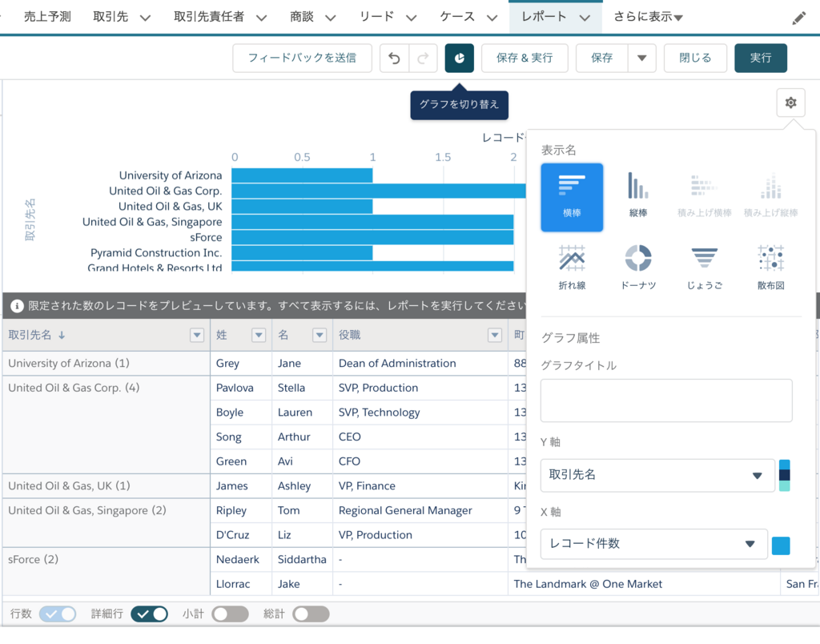Viewport: 820px width, 644px height.
Task: Click the info icon in preview banner
Action: (17, 306)
